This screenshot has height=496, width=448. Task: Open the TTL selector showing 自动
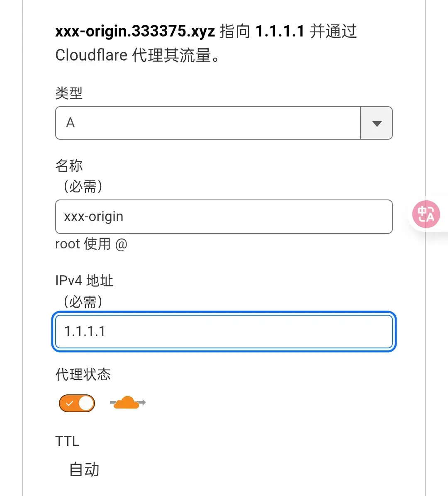pos(84,469)
